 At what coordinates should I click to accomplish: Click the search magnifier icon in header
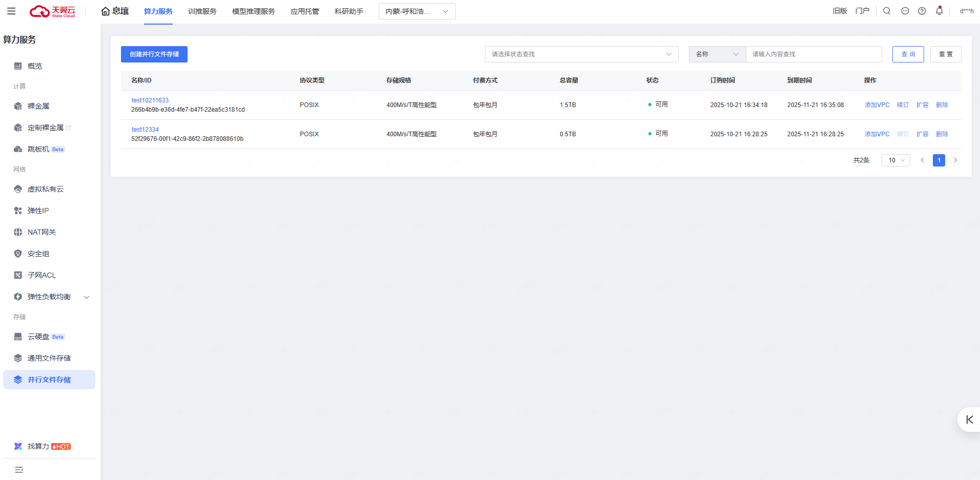click(887, 11)
